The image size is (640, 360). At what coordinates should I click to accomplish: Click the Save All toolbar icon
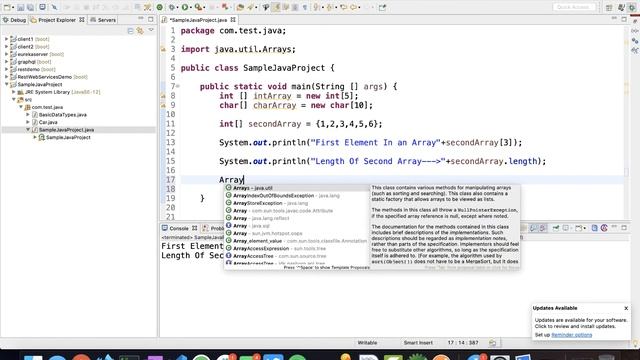coord(31,7)
